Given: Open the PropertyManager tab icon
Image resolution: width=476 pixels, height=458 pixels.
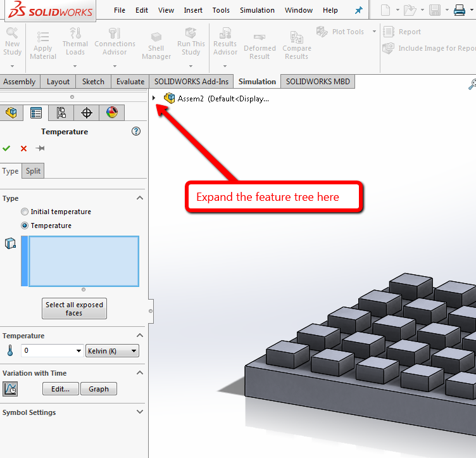Looking at the screenshot, I should (x=36, y=113).
